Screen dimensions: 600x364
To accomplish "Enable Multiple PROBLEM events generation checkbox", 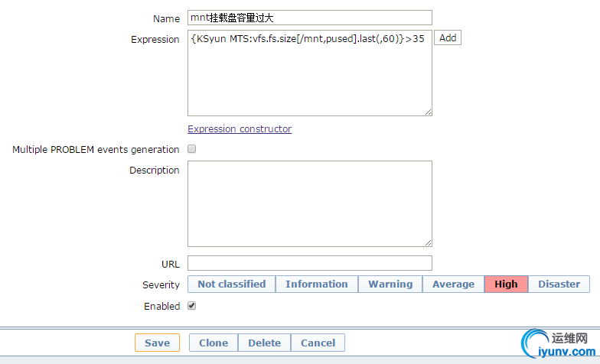I will (192, 149).
